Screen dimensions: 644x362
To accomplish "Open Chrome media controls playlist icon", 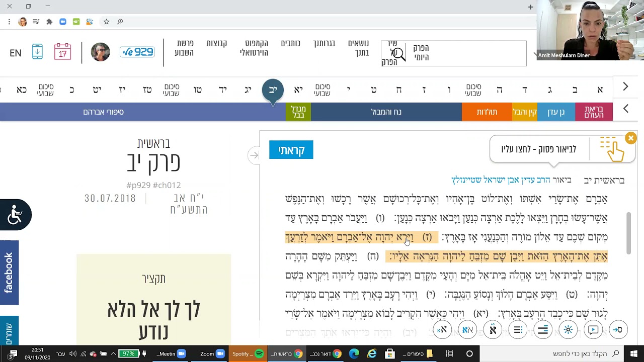I will tap(36, 22).
